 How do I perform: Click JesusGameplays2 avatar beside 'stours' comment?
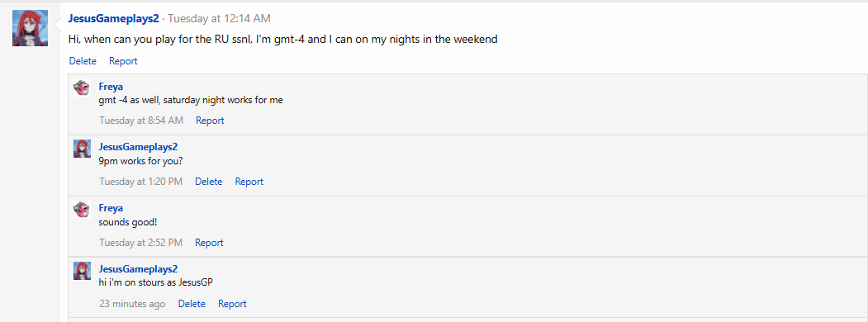click(82, 271)
